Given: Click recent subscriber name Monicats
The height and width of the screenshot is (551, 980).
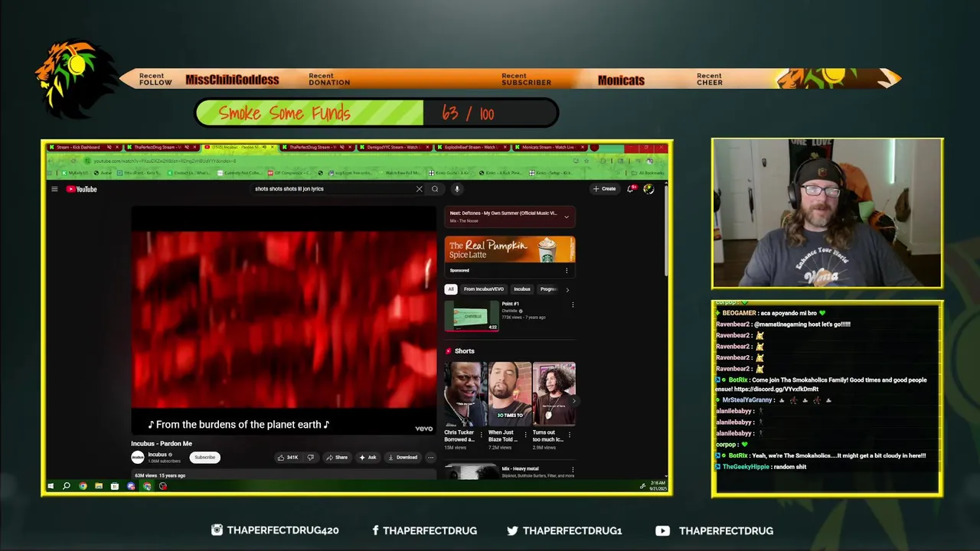Looking at the screenshot, I should [621, 80].
